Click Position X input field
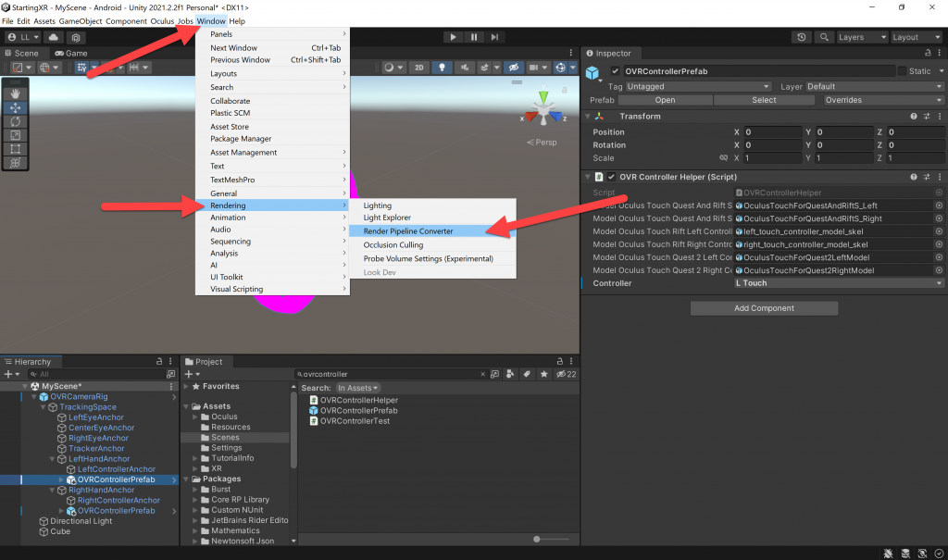This screenshot has width=948, height=560. click(x=773, y=131)
